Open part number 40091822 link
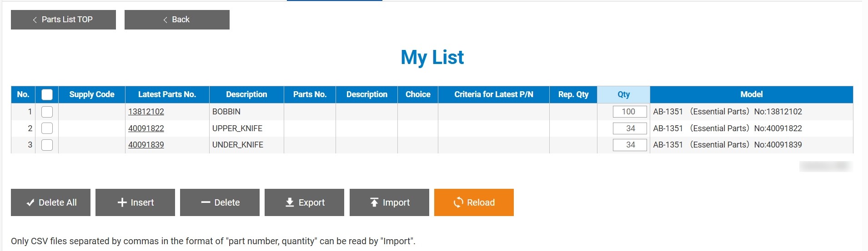868x251 pixels. (x=146, y=128)
